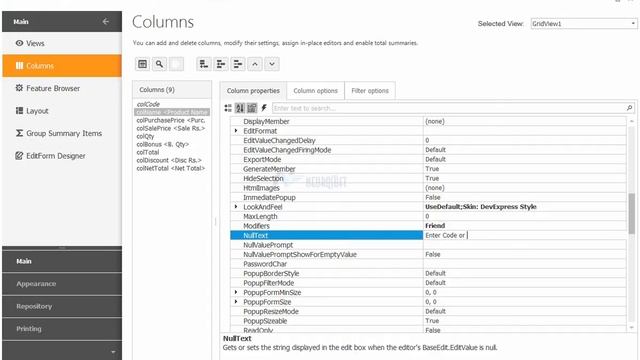Select the PopupFilterMode property row
This screenshot has width=640, height=360.
click(x=428, y=283)
